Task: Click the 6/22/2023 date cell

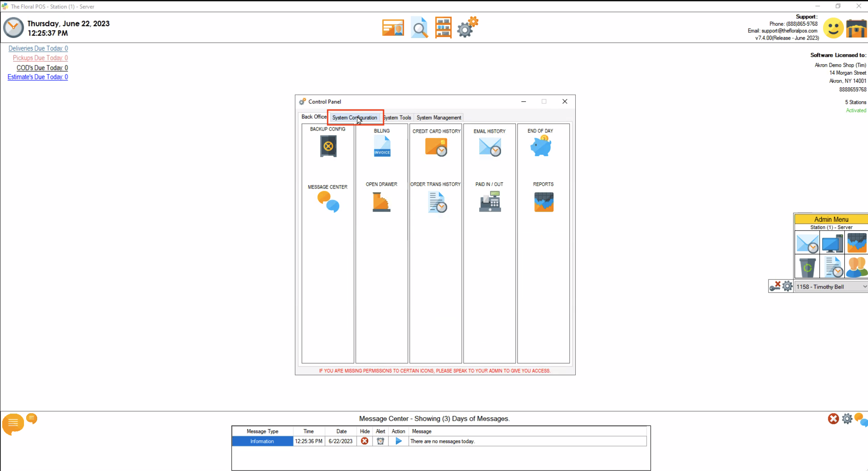Action: coord(341,441)
